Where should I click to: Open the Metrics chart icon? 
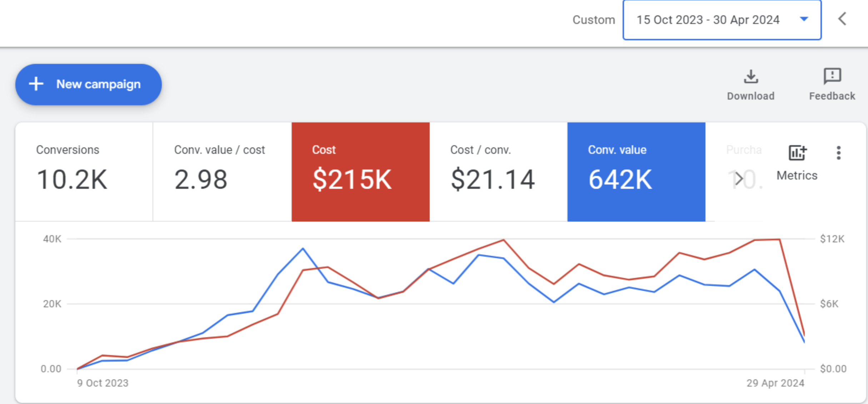(797, 153)
